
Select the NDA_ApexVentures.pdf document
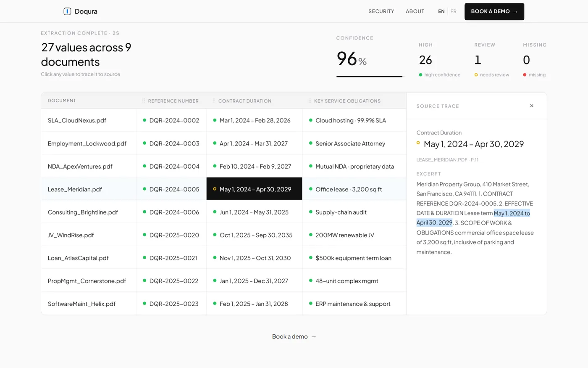pos(80,167)
